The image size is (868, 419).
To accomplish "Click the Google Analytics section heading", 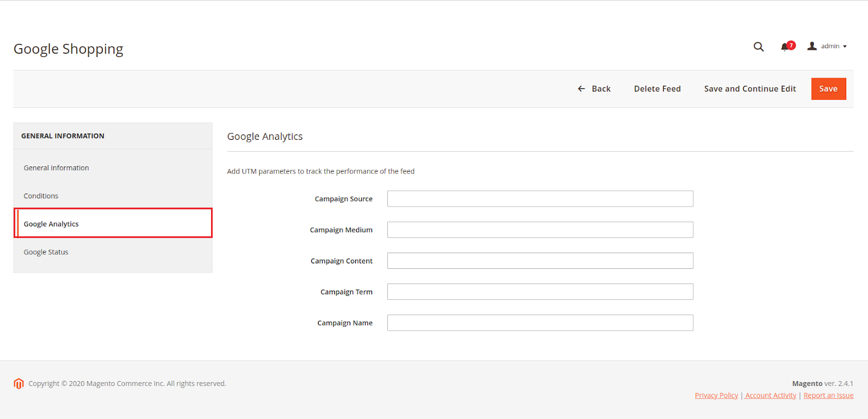I will (265, 137).
